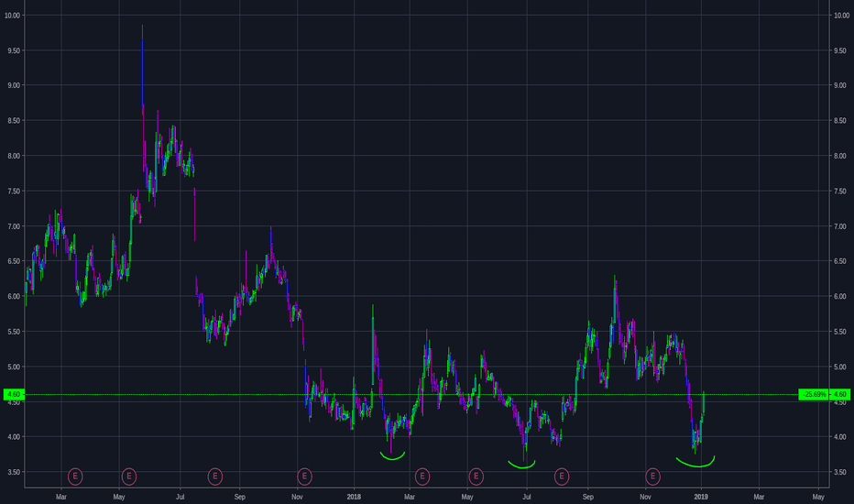854x504 pixels.
Task: Open the earnings marker just after May 2017
Action: [128, 477]
